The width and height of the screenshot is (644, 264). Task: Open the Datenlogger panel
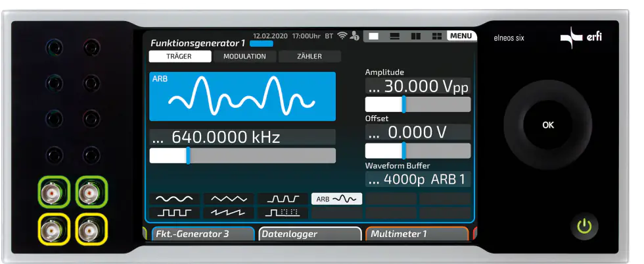(x=310, y=234)
